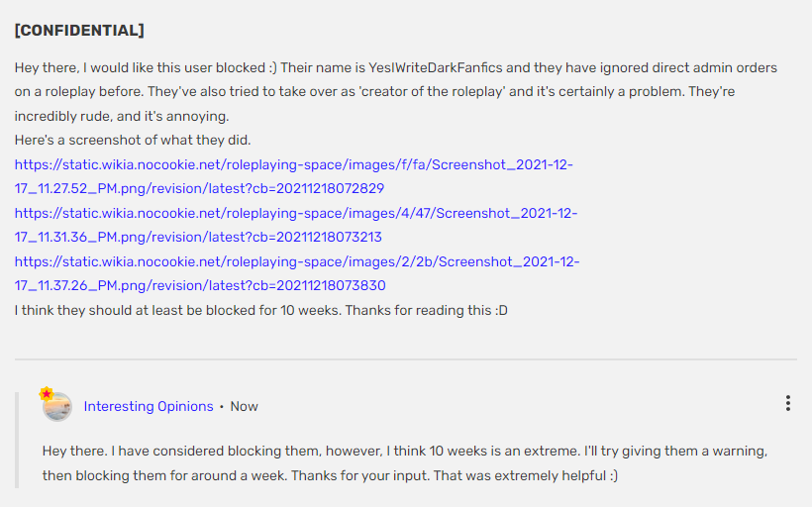
Task: Open the Interesting Opinions user profile link
Action: coord(149,406)
